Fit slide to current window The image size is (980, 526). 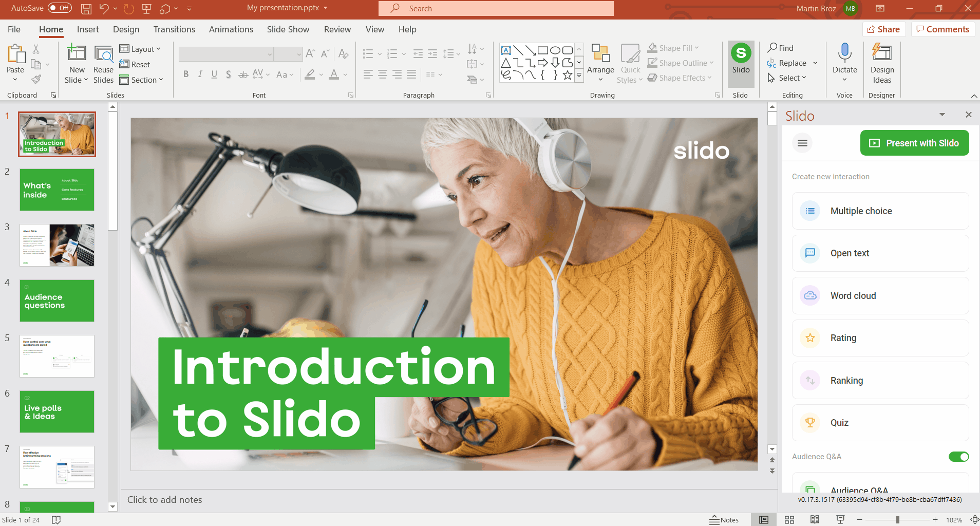[974, 520]
